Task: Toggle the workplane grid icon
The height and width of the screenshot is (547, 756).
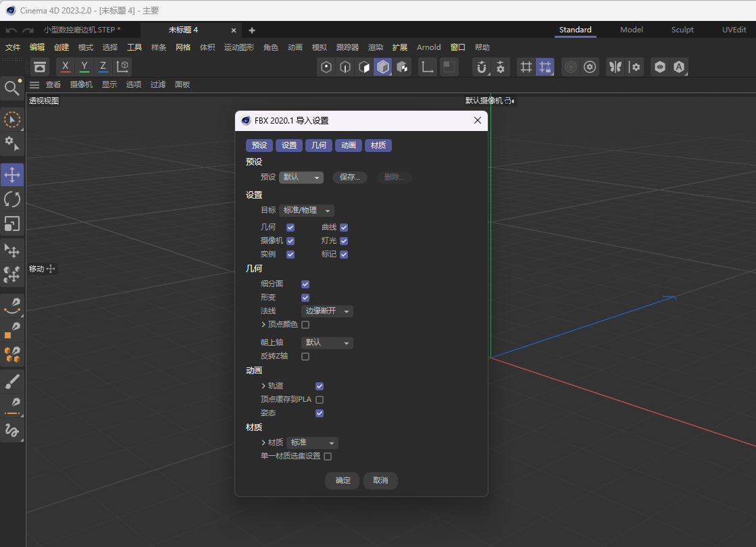Action: coord(526,67)
